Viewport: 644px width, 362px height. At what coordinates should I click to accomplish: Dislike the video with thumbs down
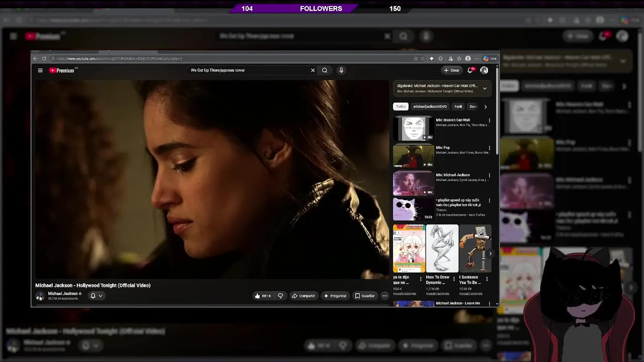coord(281,296)
